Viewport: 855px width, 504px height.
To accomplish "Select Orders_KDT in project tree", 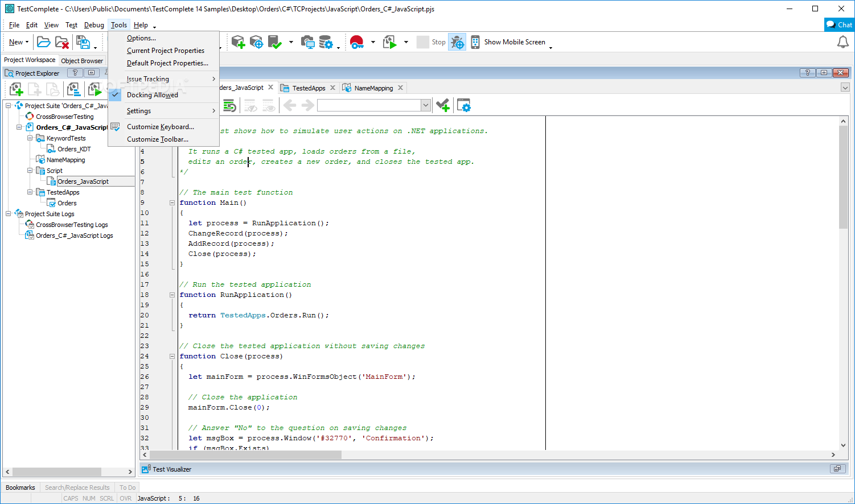I will click(74, 149).
